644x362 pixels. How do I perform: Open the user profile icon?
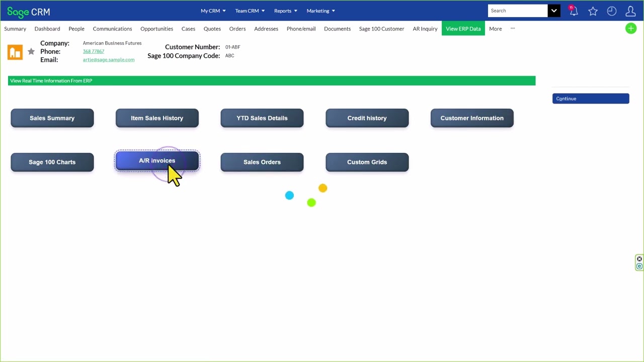click(x=630, y=11)
